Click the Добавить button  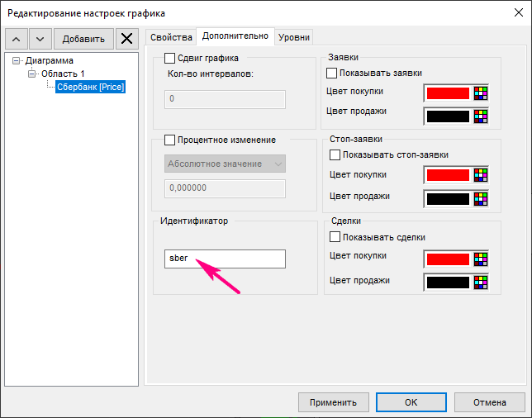(x=83, y=39)
